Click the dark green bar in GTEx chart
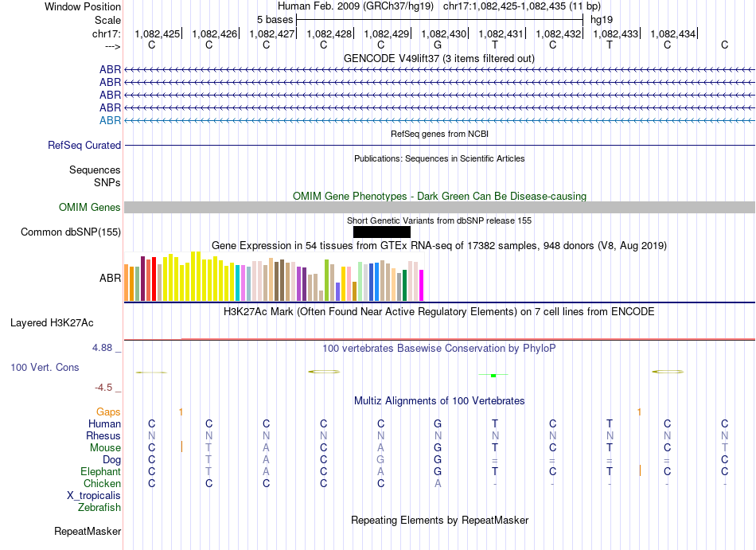 (404, 286)
